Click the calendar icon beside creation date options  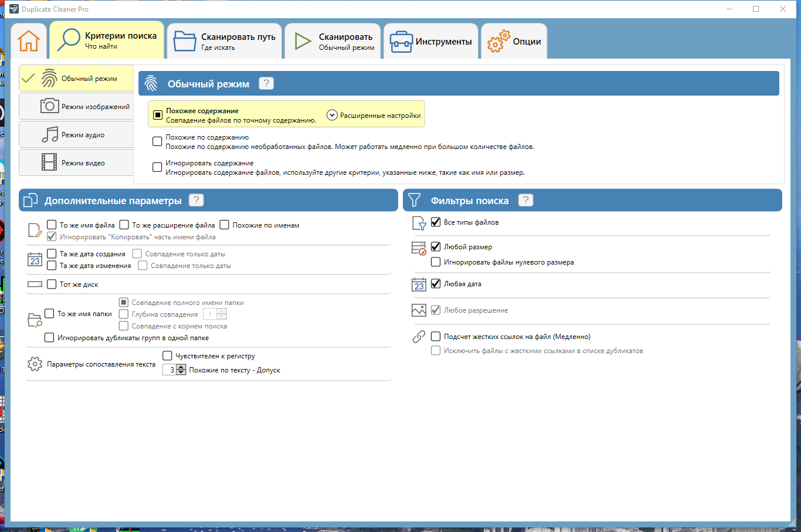tap(35, 259)
